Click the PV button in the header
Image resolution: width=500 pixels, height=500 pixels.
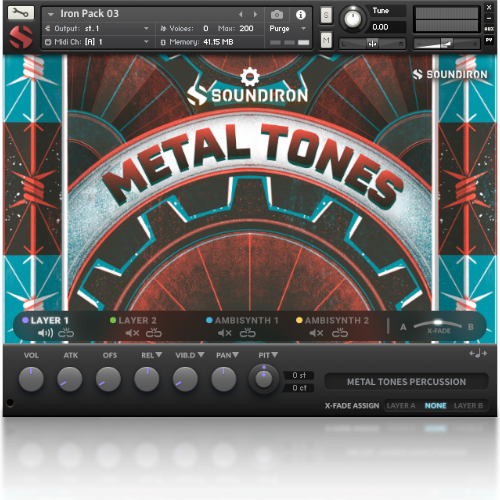tap(489, 40)
